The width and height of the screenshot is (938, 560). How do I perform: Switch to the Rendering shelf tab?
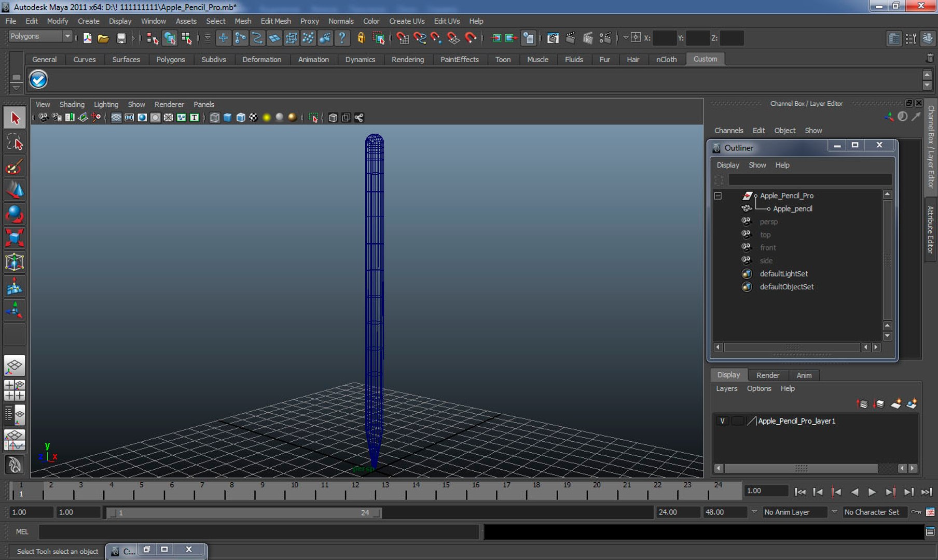(x=408, y=60)
